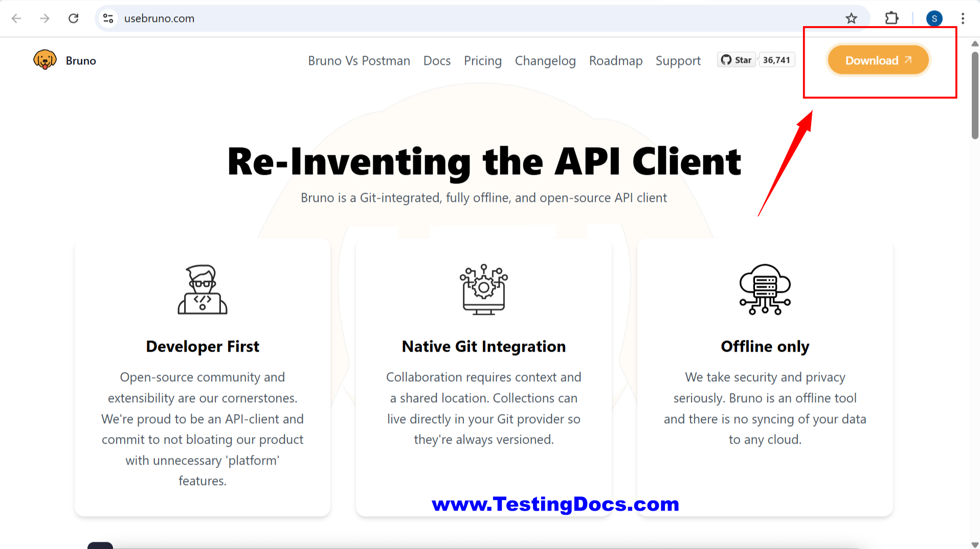Click the Git-integrated, fully offline subtitle text
The height and width of the screenshot is (549, 980).
tap(484, 198)
